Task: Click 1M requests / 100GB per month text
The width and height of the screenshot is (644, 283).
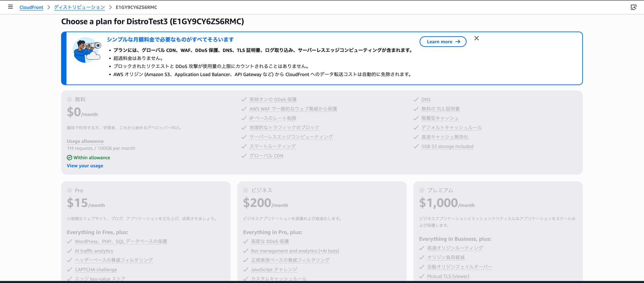Action: point(101,148)
